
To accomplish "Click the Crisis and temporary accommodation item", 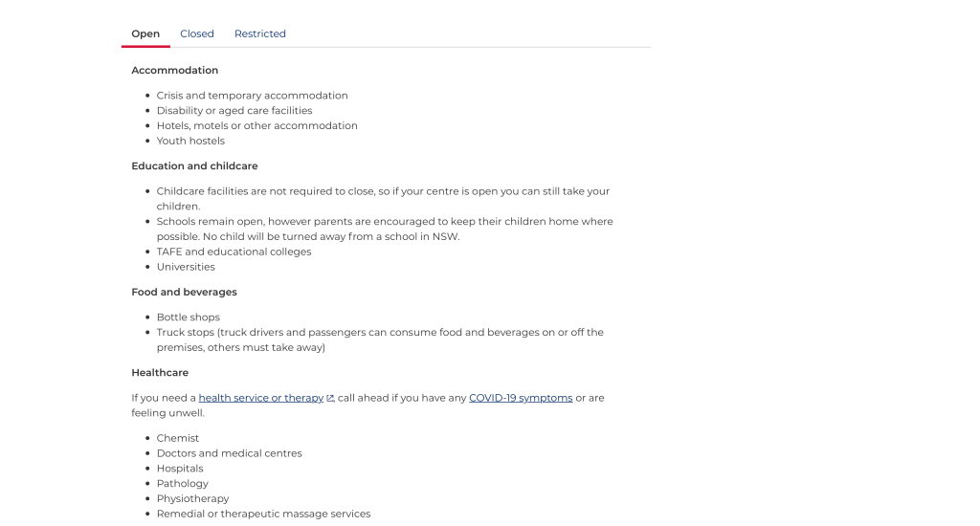I will coord(253,96).
